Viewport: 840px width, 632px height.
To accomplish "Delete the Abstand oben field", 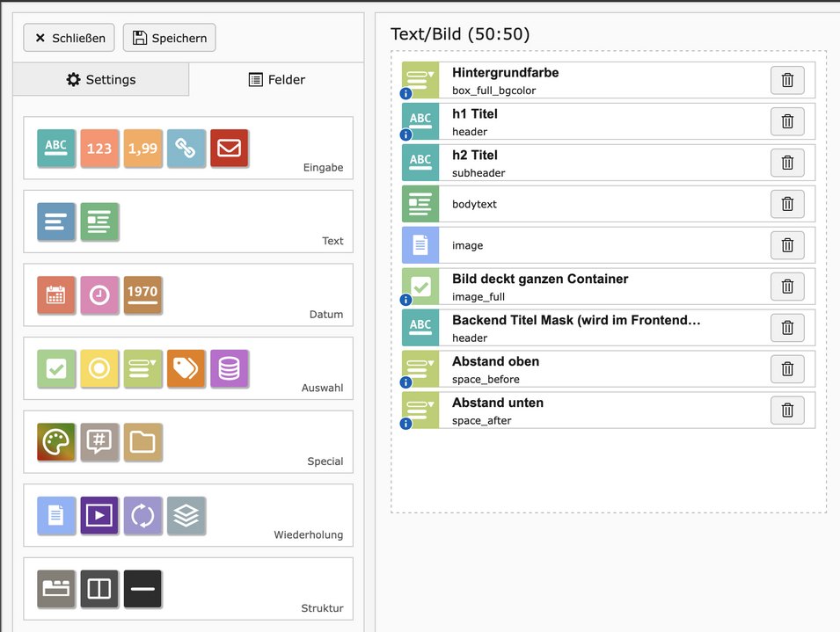I will (787, 368).
